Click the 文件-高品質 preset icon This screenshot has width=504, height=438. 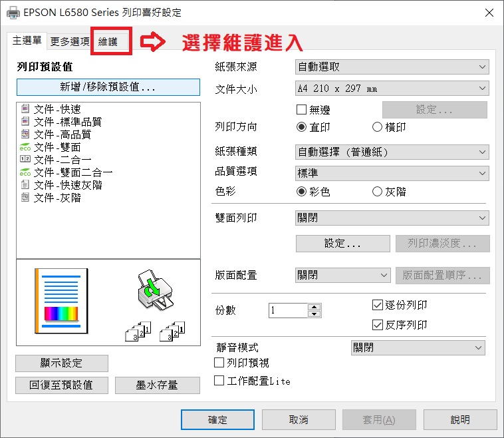pyautogui.click(x=25, y=134)
